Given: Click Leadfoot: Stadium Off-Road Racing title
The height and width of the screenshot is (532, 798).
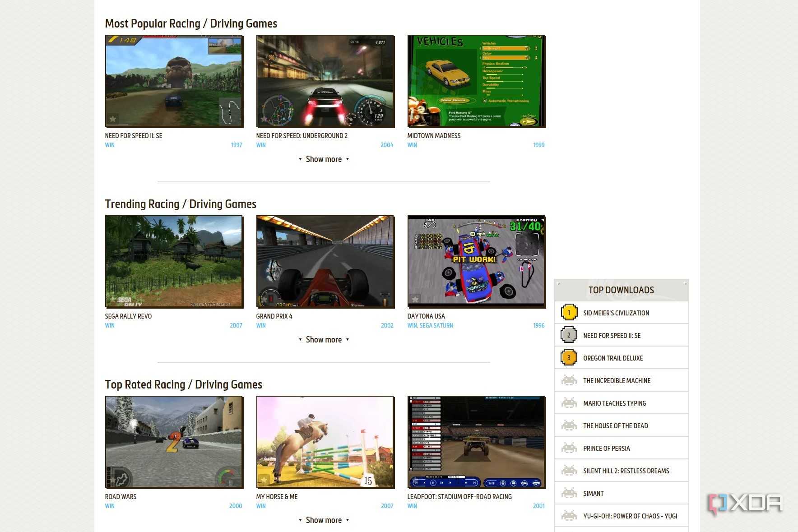Looking at the screenshot, I should click(459, 497).
